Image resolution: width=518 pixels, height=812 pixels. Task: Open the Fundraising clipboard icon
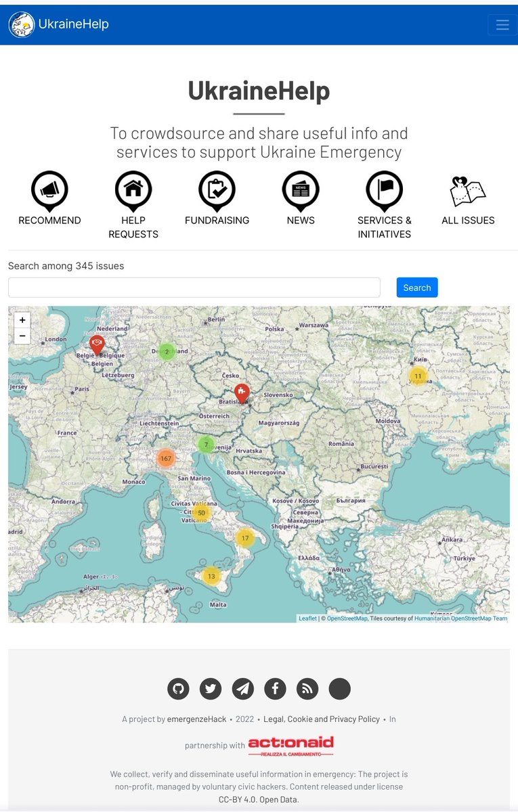tap(217, 191)
